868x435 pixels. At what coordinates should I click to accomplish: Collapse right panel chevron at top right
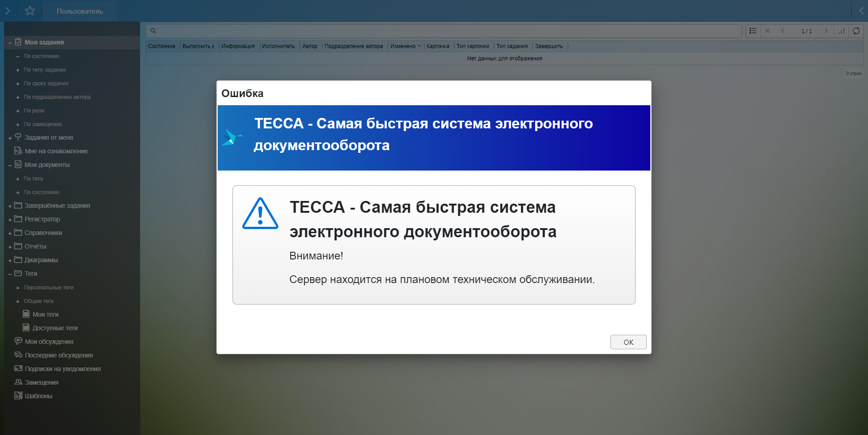(x=861, y=10)
